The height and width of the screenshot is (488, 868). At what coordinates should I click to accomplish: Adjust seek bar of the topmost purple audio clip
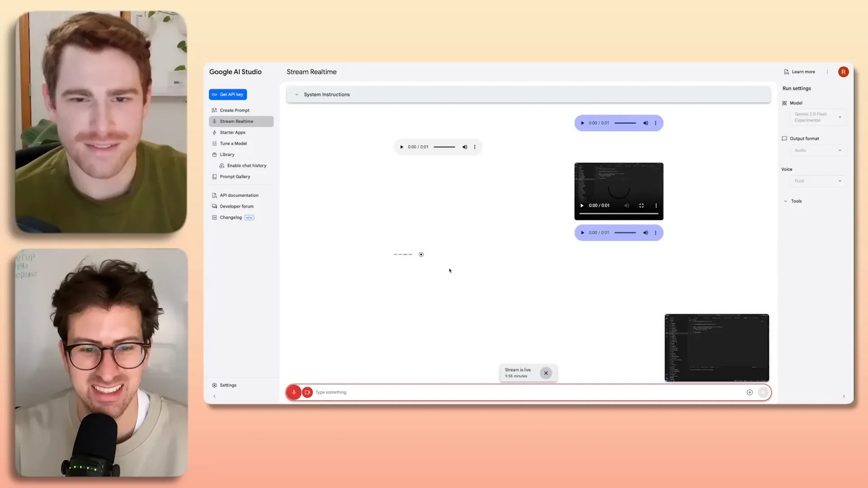[625, 123]
